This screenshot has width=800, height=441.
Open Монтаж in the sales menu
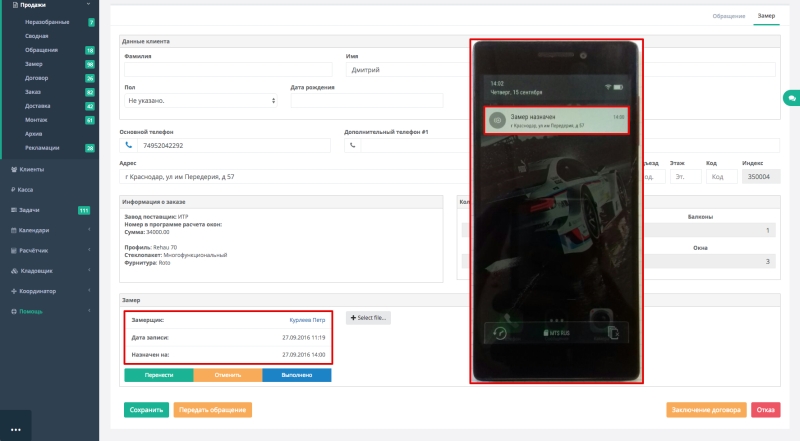click(36, 120)
